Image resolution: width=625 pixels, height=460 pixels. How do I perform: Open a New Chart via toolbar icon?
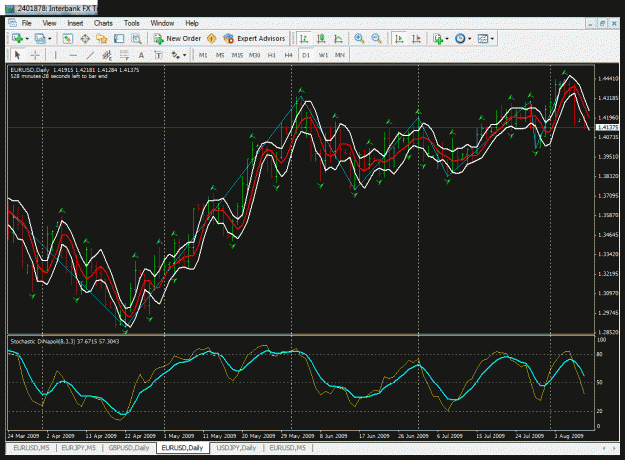point(17,38)
